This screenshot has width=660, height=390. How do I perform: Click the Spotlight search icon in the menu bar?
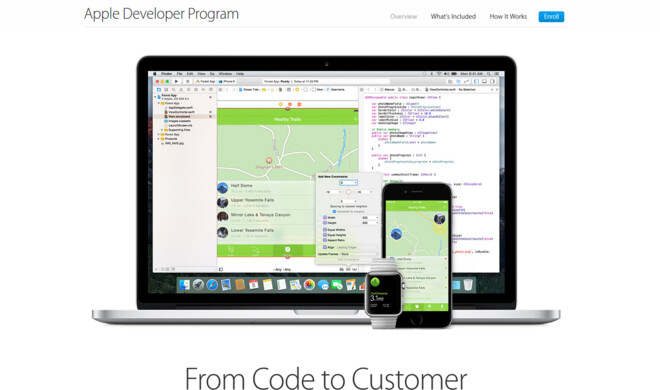pos(489,74)
